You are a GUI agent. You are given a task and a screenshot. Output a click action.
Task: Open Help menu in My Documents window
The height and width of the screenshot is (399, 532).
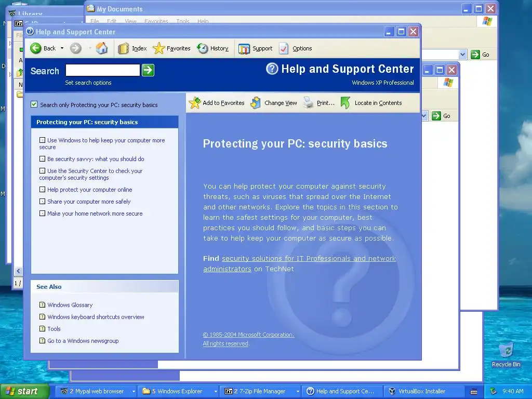click(203, 21)
